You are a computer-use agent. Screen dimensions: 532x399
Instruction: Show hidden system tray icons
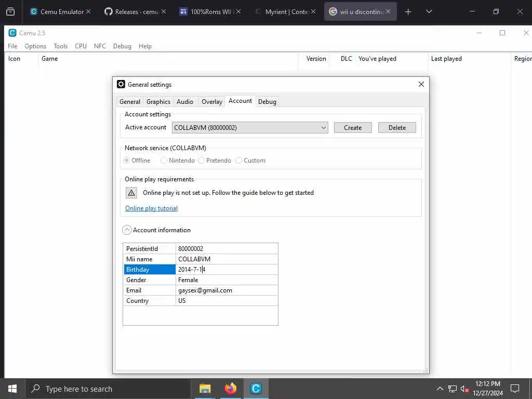[440, 389]
